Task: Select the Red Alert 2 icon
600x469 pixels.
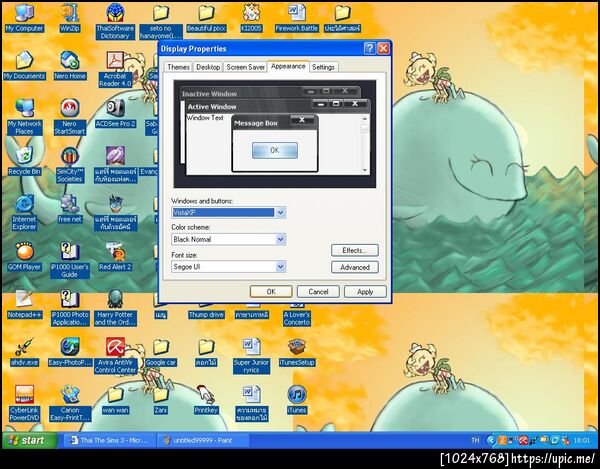Action: (x=115, y=257)
